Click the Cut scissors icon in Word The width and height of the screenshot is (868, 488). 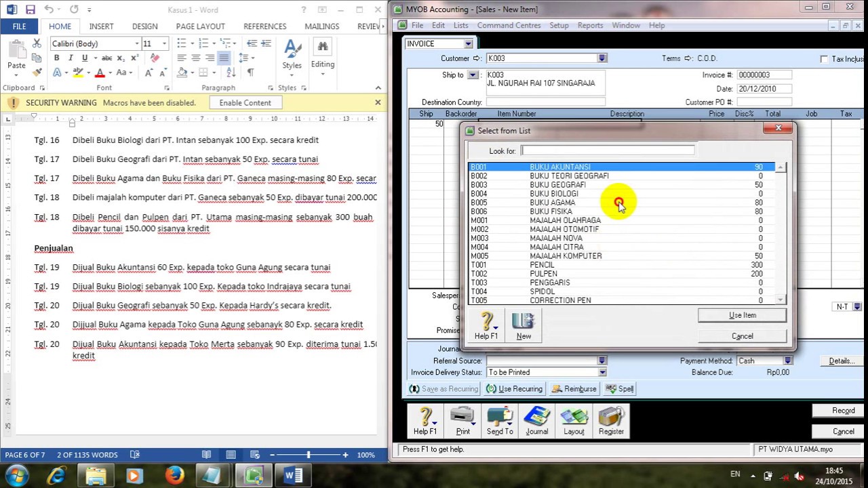tap(37, 43)
